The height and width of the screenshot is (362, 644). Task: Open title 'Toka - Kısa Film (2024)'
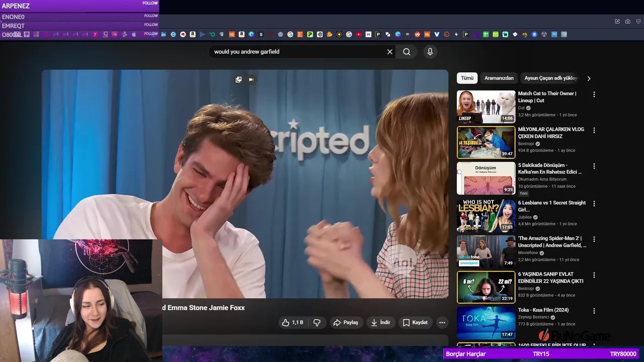click(543, 310)
